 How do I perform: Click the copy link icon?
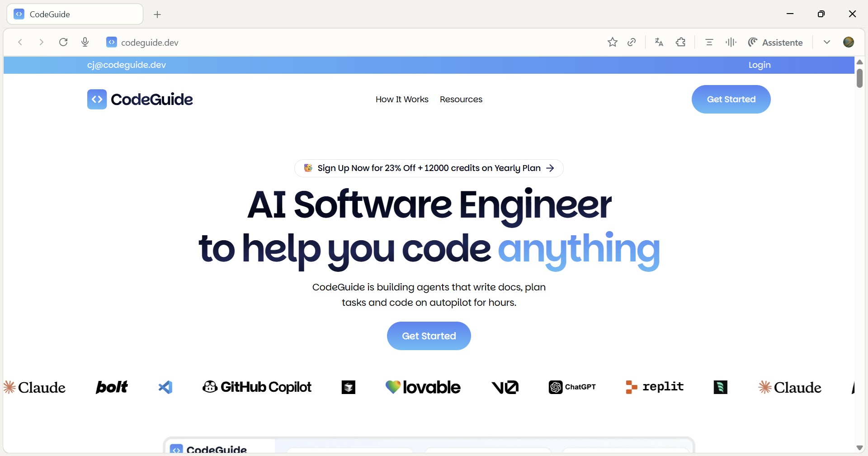click(x=632, y=42)
